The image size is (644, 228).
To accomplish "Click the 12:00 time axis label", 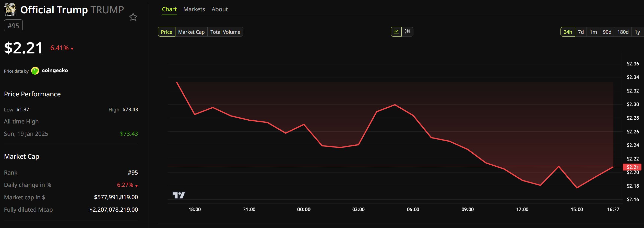I will point(522,209).
